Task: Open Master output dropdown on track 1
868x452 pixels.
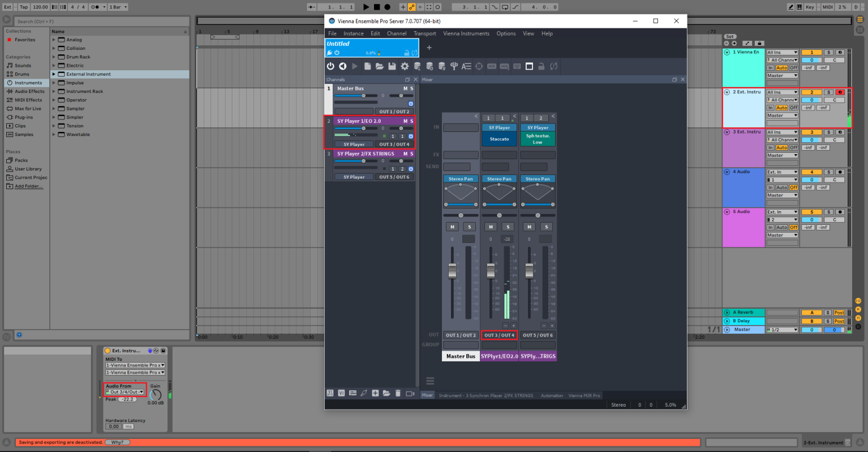Action: point(782,76)
